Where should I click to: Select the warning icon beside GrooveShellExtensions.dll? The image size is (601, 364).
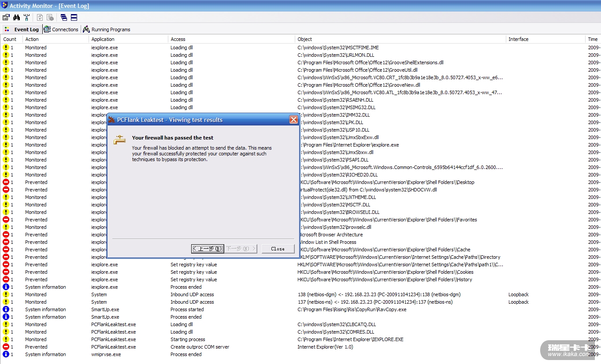(x=6, y=63)
